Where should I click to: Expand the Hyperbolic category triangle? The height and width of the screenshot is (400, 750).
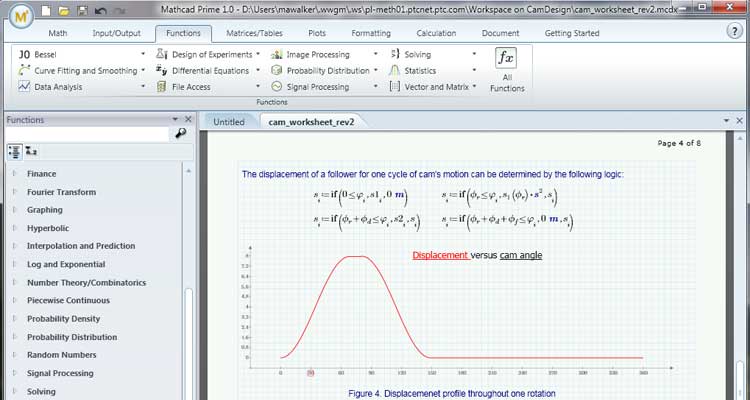pos(15,228)
